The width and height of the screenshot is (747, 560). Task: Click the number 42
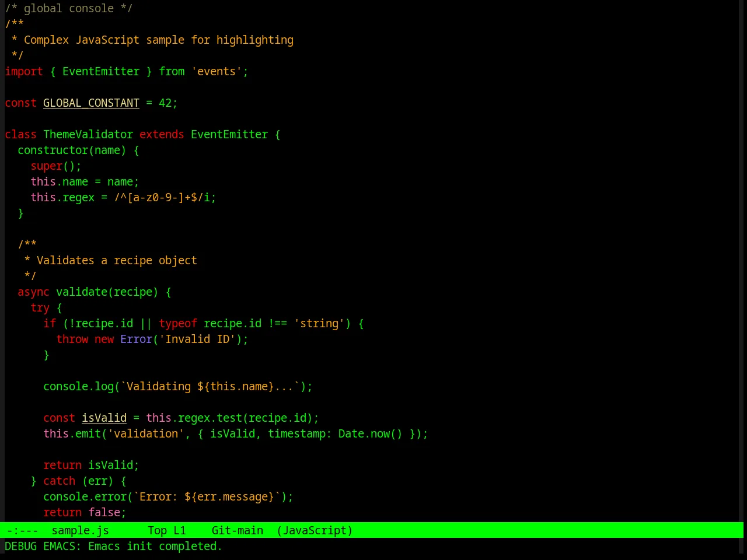(x=165, y=103)
